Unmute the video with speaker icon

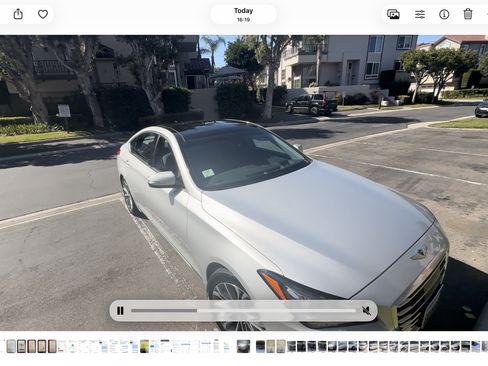tap(366, 311)
